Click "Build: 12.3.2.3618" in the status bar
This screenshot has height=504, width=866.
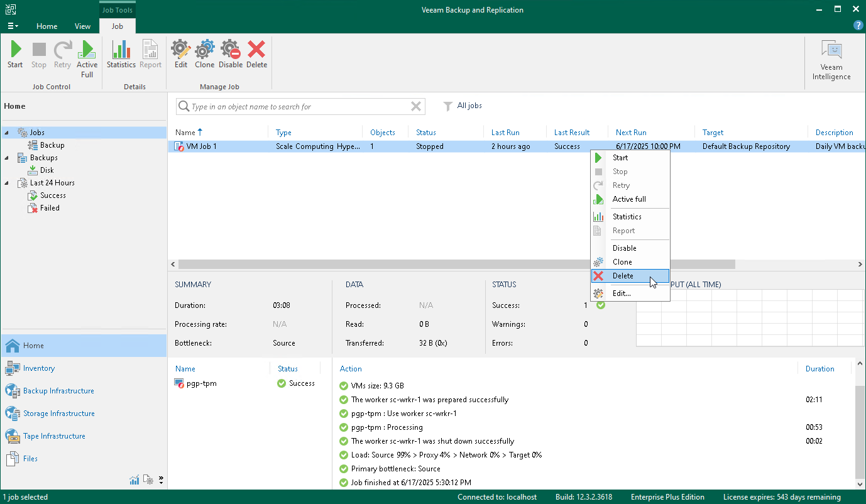pyautogui.click(x=584, y=497)
